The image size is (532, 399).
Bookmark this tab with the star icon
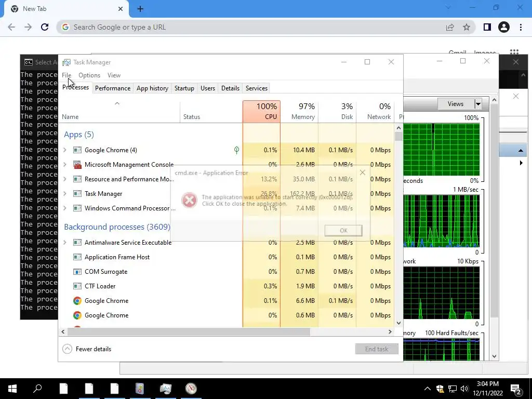click(x=467, y=27)
